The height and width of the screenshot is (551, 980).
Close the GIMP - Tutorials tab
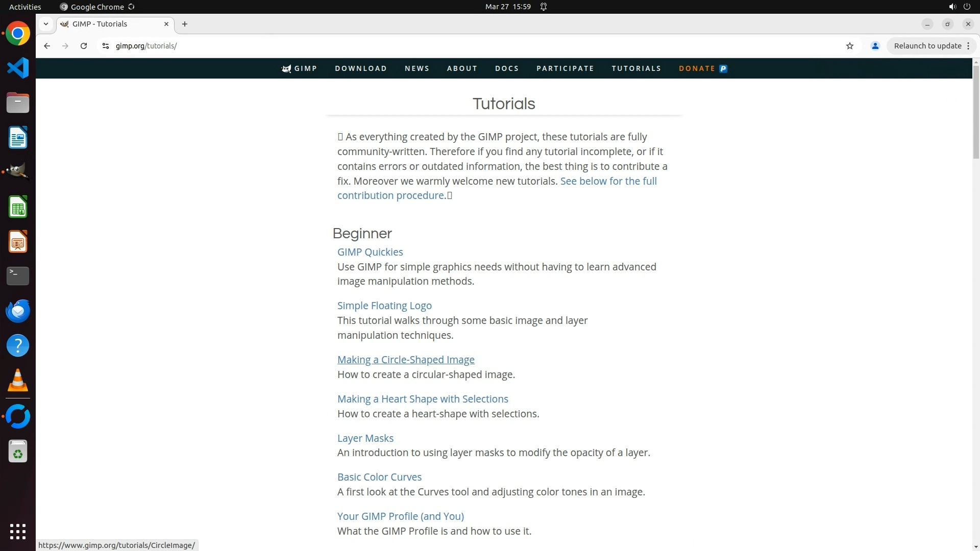[x=166, y=24]
